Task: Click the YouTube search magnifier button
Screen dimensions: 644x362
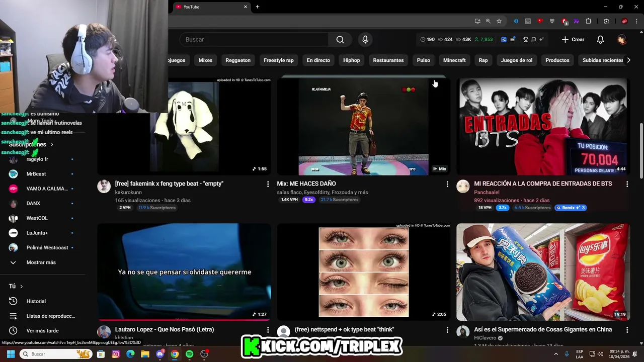Action: pyautogui.click(x=340, y=40)
